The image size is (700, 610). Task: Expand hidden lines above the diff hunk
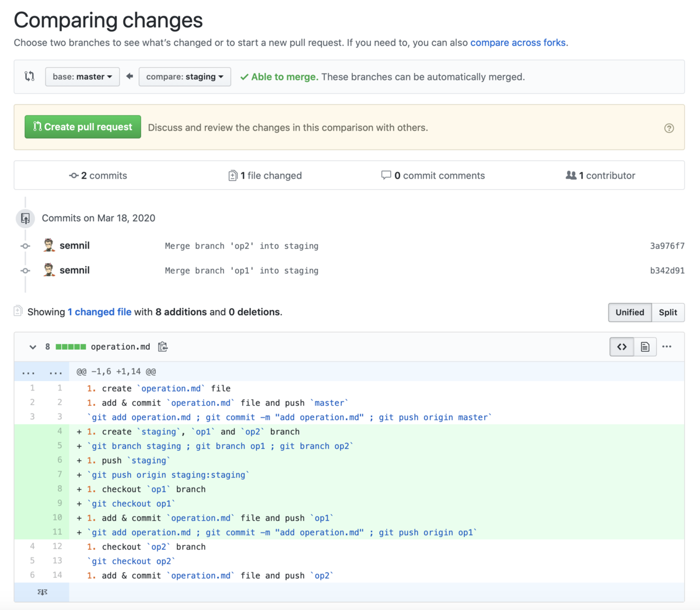tap(42, 372)
